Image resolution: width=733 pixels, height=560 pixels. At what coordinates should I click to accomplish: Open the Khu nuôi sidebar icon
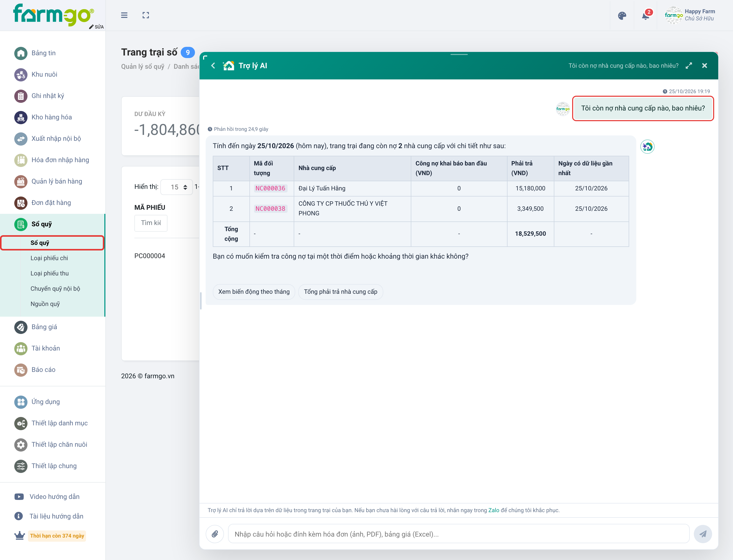tap(21, 74)
